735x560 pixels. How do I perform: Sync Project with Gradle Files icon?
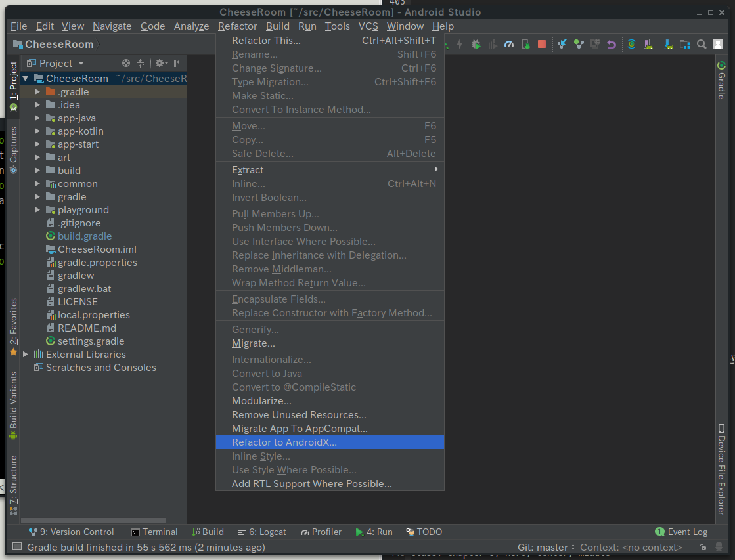[x=631, y=44]
